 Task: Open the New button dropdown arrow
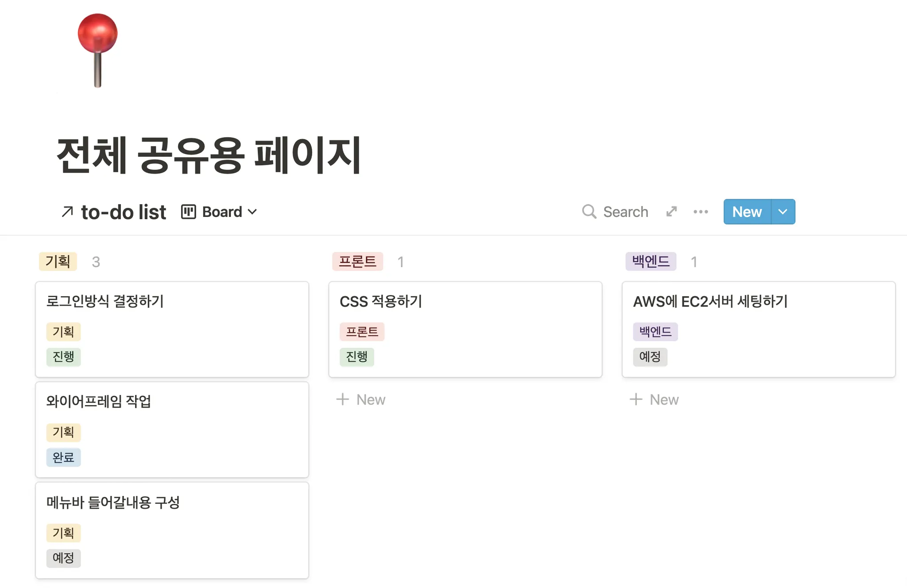[783, 212]
